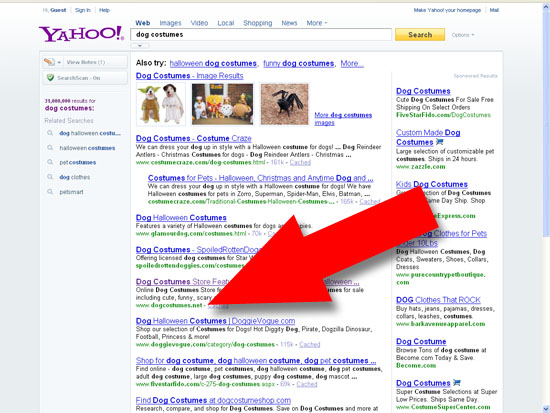Click magnifier icon beside 'petsmart'
Image resolution: width=550 pixels, height=413 pixels.
pos(50,192)
